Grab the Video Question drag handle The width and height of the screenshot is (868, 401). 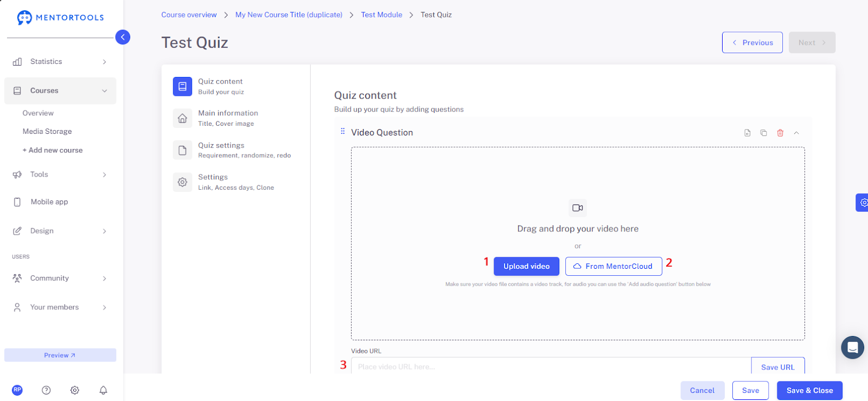[342, 131]
